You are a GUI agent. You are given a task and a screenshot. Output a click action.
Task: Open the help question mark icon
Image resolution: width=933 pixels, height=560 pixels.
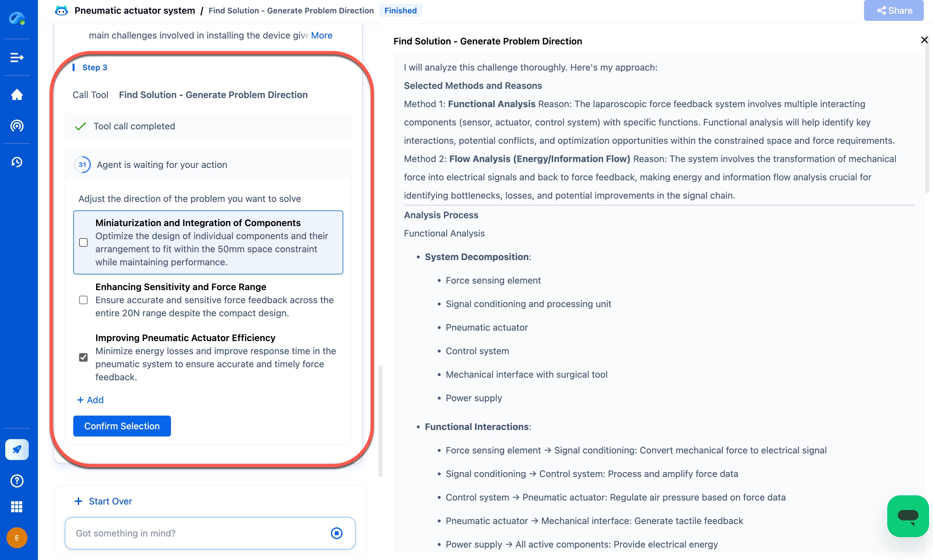17,481
